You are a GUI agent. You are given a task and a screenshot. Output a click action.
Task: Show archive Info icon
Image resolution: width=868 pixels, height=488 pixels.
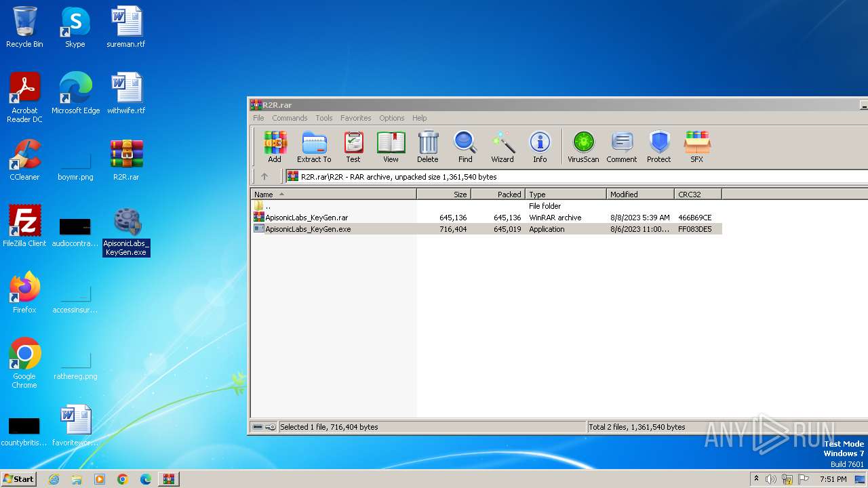point(540,146)
